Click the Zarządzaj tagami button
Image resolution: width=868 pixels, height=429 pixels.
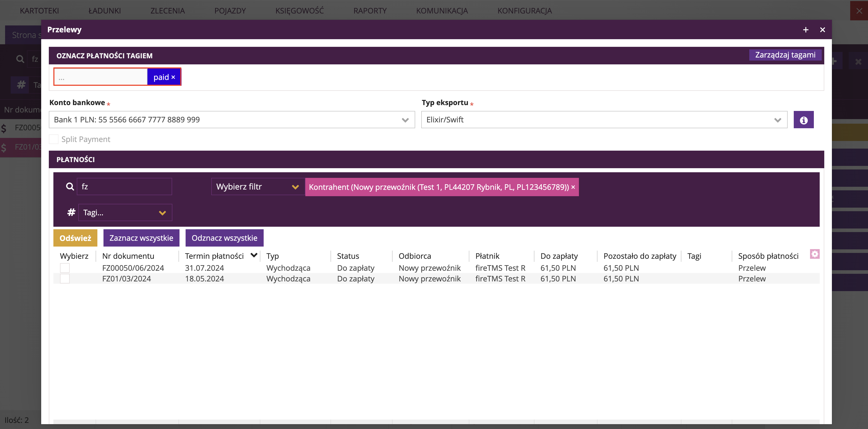click(785, 55)
